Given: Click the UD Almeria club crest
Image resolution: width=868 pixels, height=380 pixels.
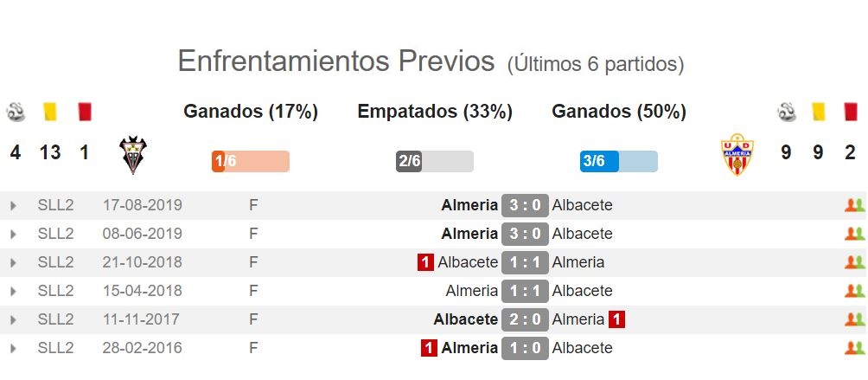Looking at the screenshot, I should click(737, 155).
